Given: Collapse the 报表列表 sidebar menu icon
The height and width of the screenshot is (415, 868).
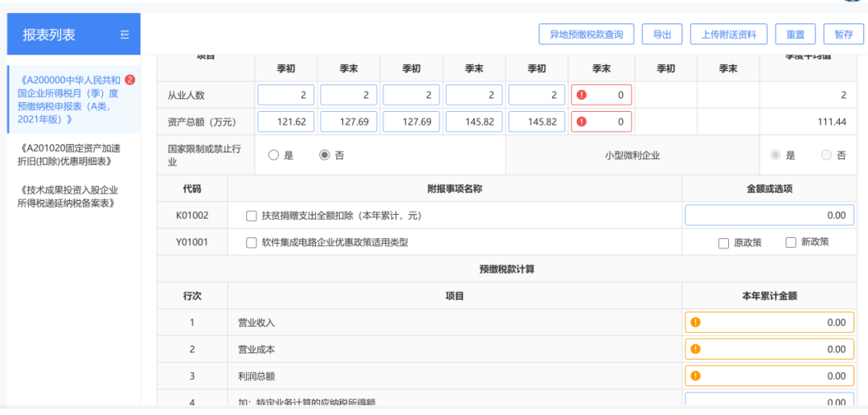Looking at the screenshot, I should click(124, 35).
